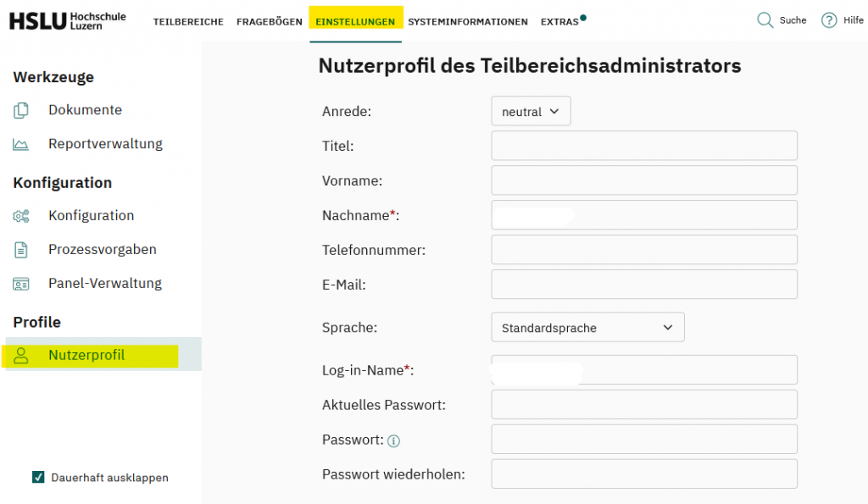Open the Einstellungen menu

pyautogui.click(x=355, y=22)
